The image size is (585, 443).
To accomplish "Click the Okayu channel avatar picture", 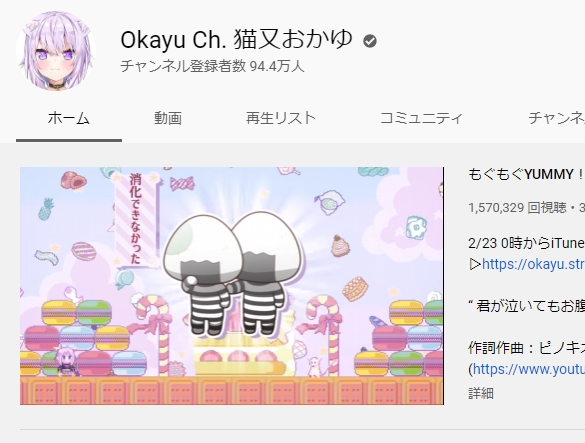I will 56,50.
